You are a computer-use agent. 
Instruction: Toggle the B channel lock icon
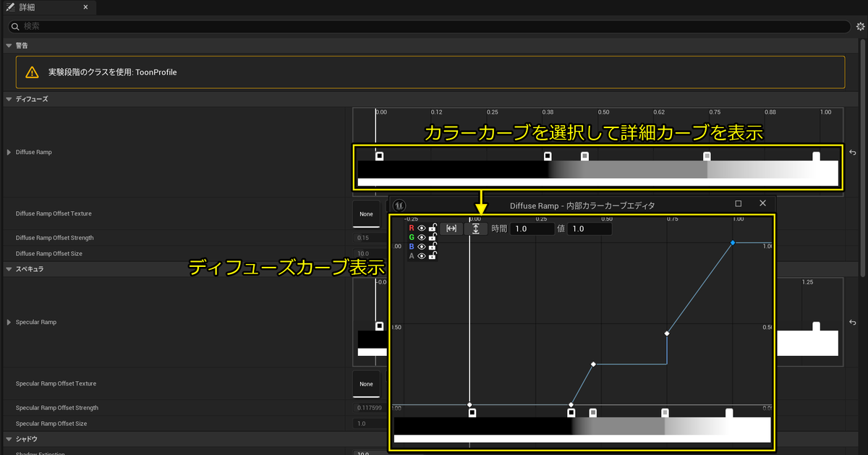point(433,246)
